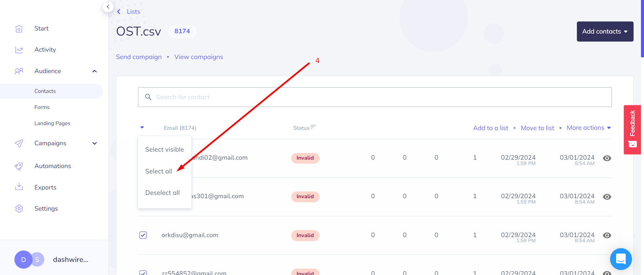Image resolution: width=644 pixels, height=275 pixels.
Task: Choose Deselect all from the menu
Action: pos(162,193)
